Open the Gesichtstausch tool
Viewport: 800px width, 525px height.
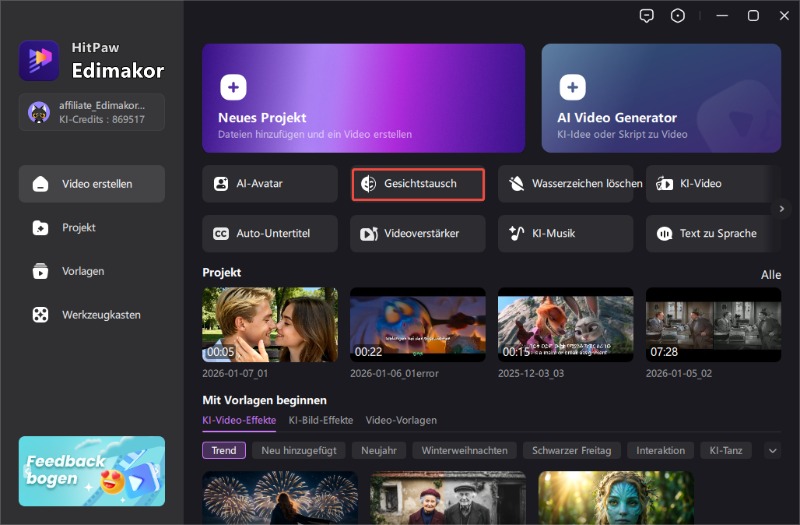418,184
